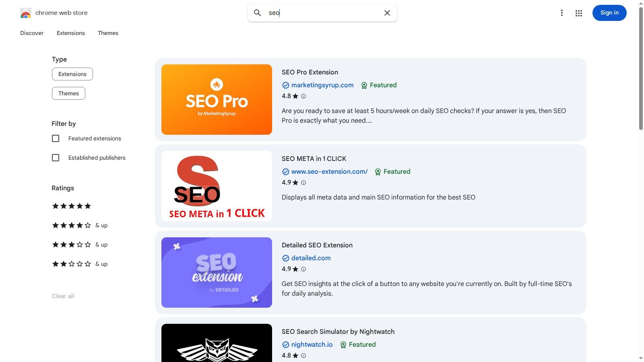Image resolution: width=644 pixels, height=362 pixels.
Task: Click the verified badge beside marketingsyrup.com
Action: [x=285, y=85]
